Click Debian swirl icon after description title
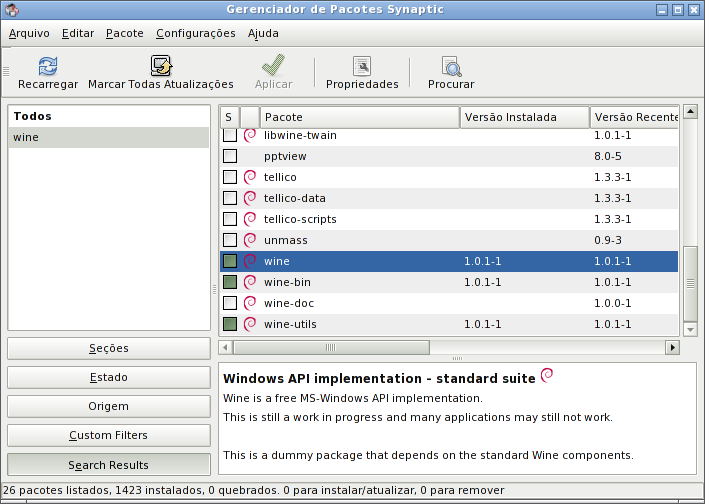This screenshot has width=705, height=504. [x=547, y=375]
